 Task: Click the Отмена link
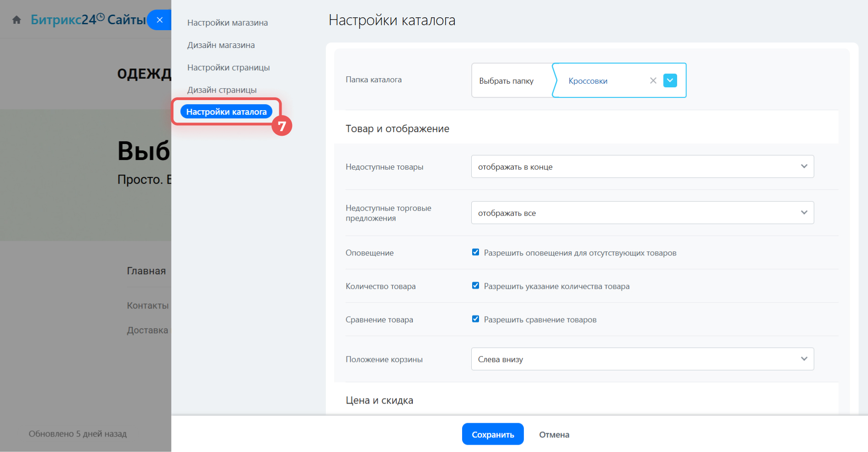click(554, 435)
